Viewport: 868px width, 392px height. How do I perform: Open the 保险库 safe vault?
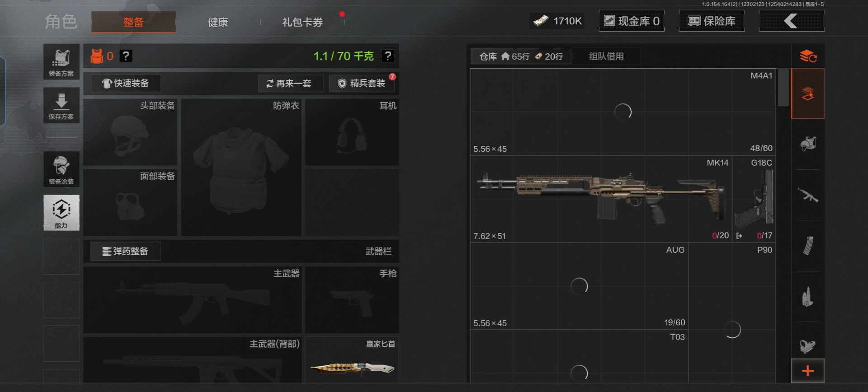point(712,21)
